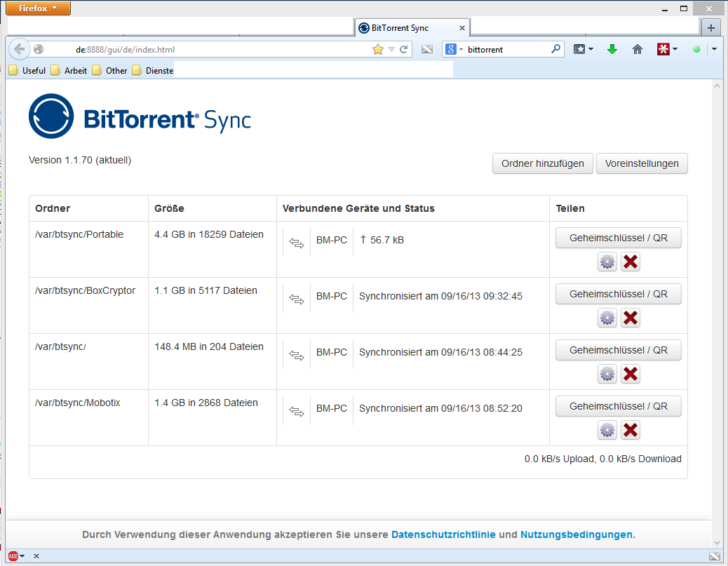The height and width of the screenshot is (566, 728).
Task: Click the /var/btsync/Portable folder path
Action: (79, 234)
